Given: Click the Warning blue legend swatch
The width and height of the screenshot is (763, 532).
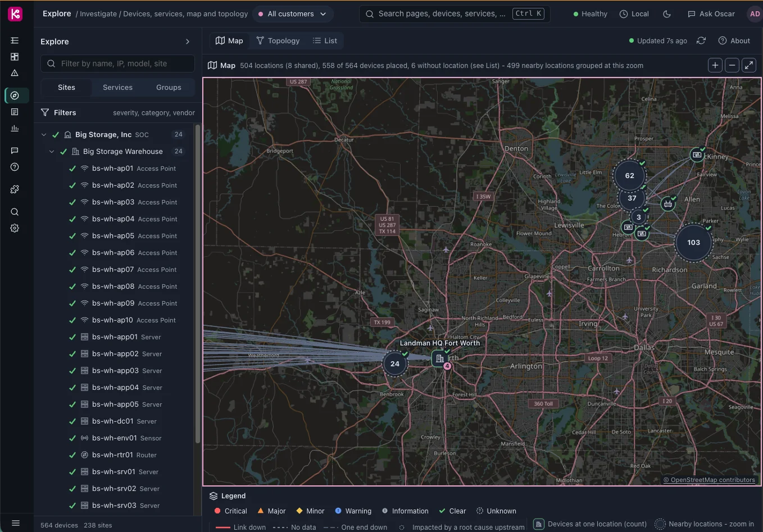Looking at the screenshot, I should (338, 511).
